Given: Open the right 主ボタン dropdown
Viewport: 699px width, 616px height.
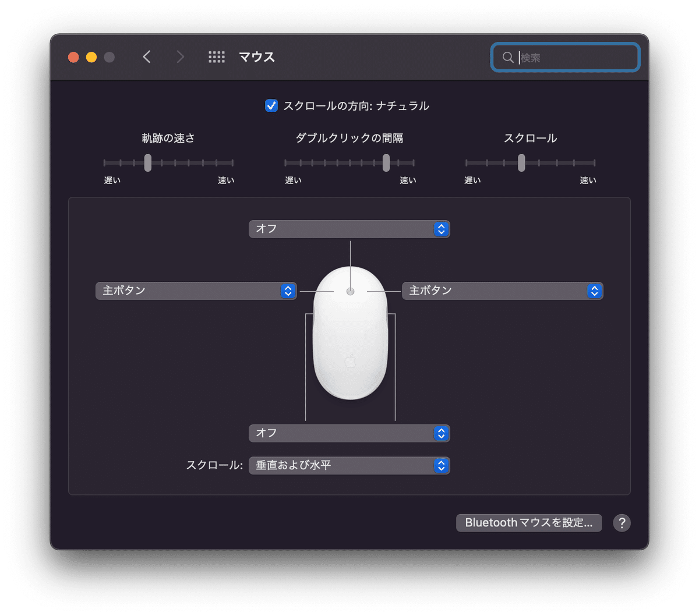Looking at the screenshot, I should (503, 291).
